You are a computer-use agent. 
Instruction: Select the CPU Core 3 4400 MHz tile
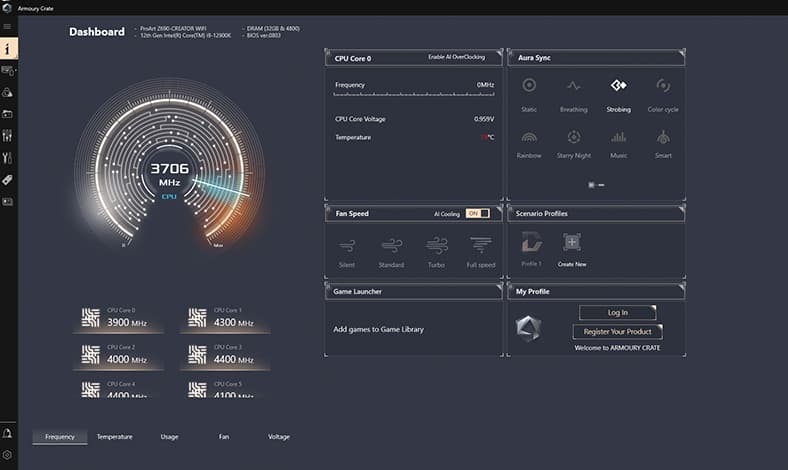[225, 355]
